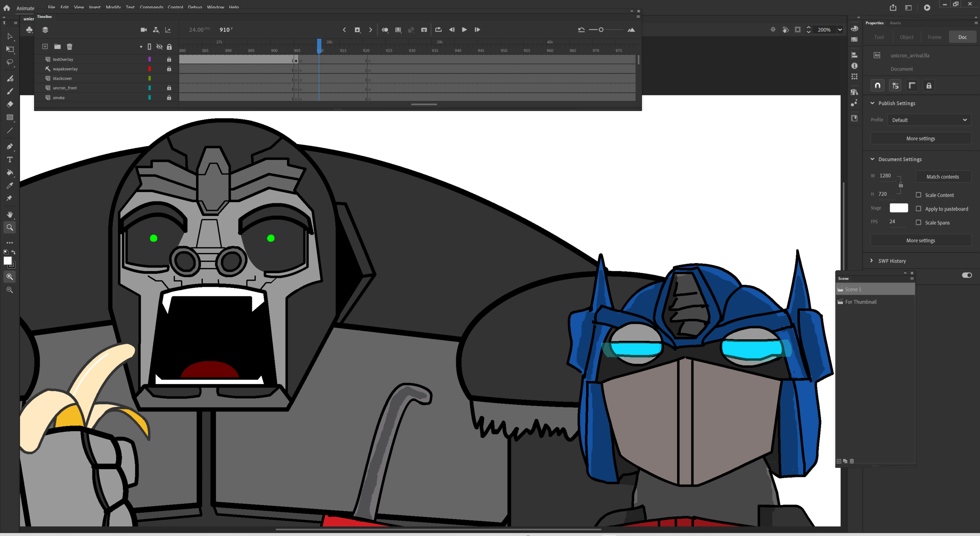This screenshot has width=980, height=536.
Task: Step back one frame in Timeline
Action: point(452,30)
